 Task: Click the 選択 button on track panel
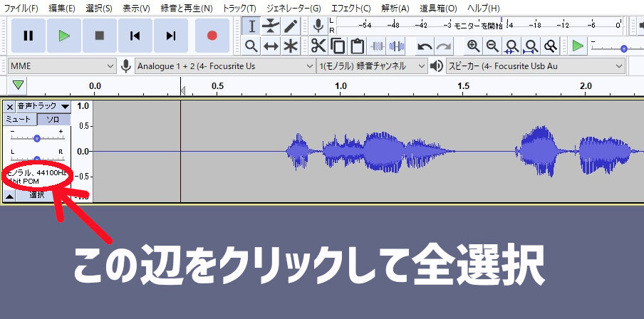click(x=37, y=195)
